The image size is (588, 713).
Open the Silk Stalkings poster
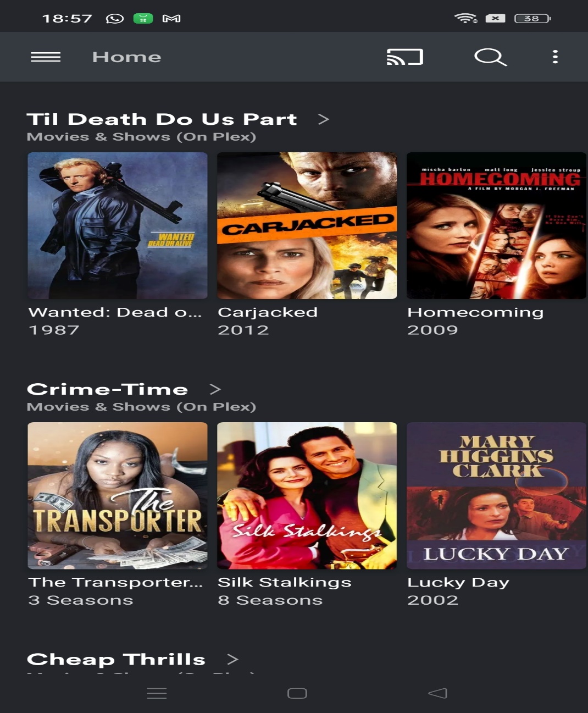pyautogui.click(x=307, y=495)
